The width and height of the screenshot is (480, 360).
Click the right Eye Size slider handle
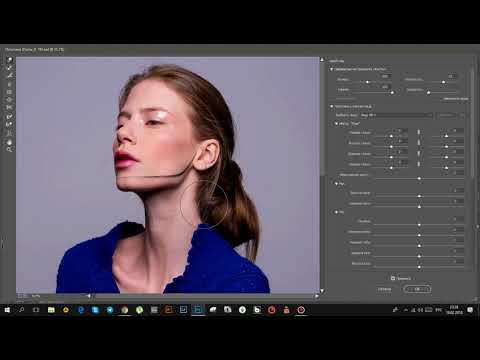(x=446, y=136)
